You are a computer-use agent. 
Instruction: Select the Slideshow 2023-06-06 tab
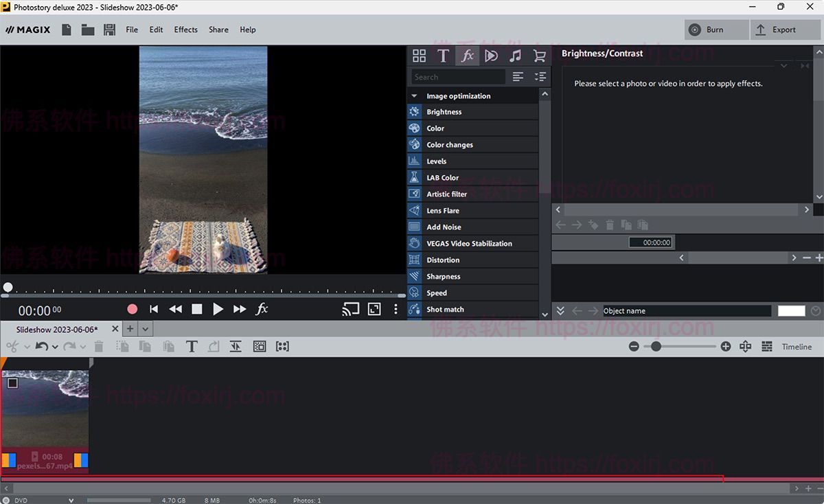pos(55,329)
